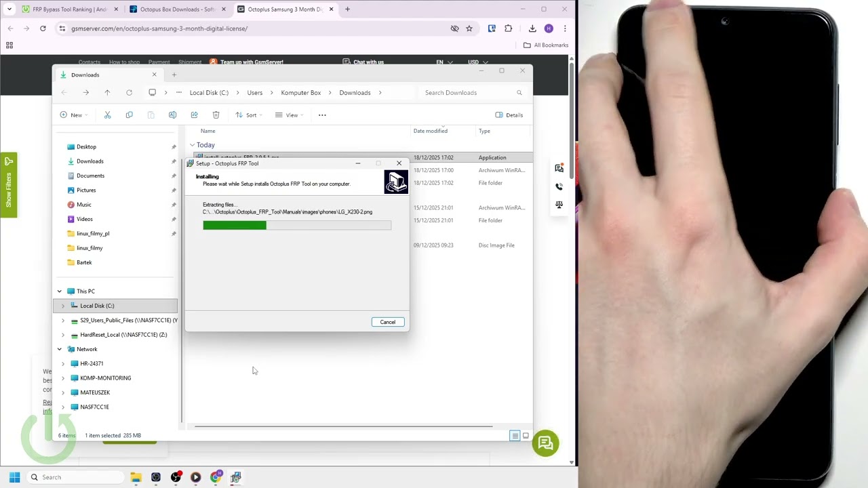Open Desktop in quick access
868x488 pixels.
86,146
